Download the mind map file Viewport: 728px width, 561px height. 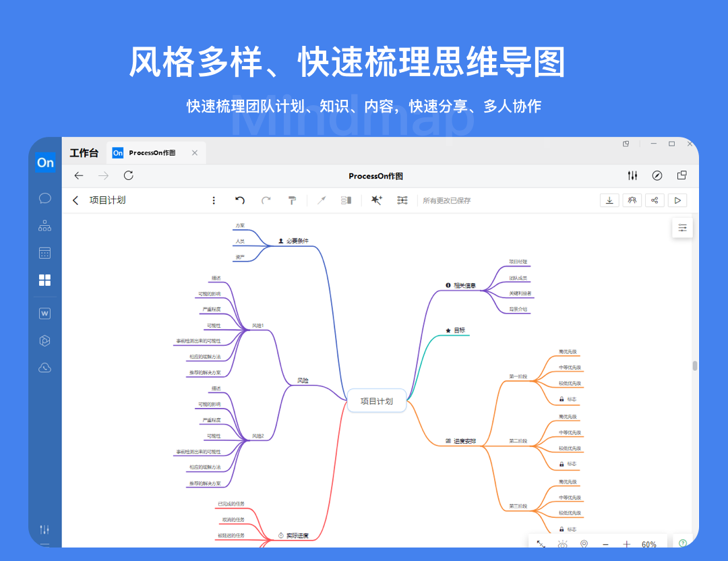(x=609, y=200)
